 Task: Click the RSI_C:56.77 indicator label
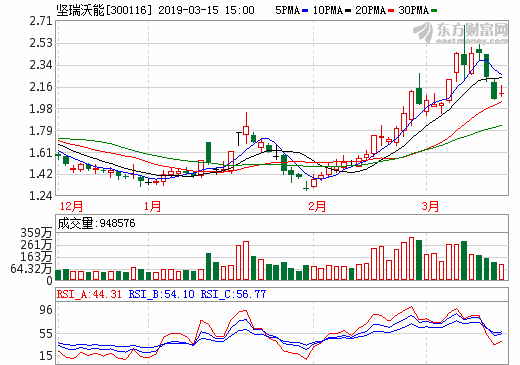point(233,294)
